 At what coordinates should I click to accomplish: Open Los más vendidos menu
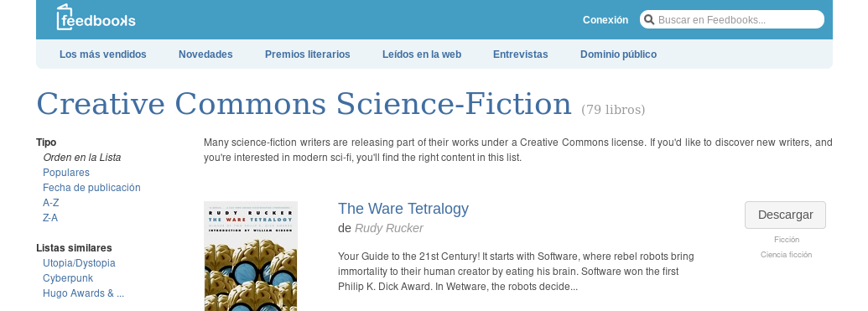[x=103, y=54]
